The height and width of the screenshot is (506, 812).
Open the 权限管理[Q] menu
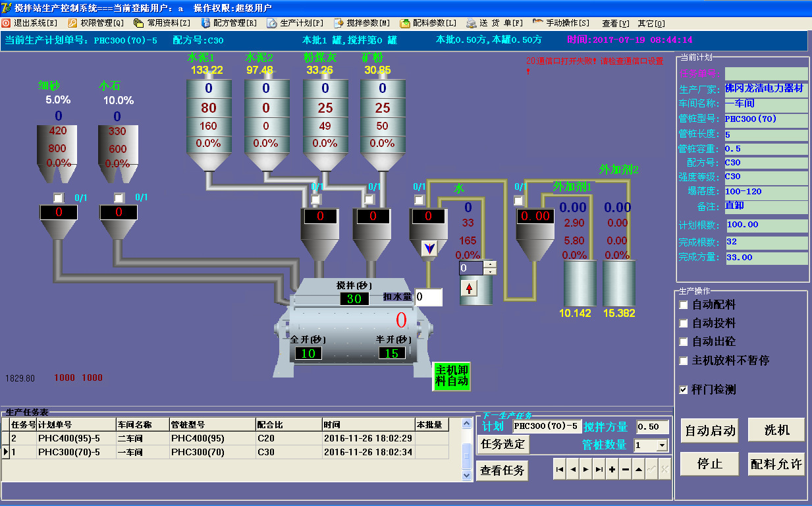96,23
